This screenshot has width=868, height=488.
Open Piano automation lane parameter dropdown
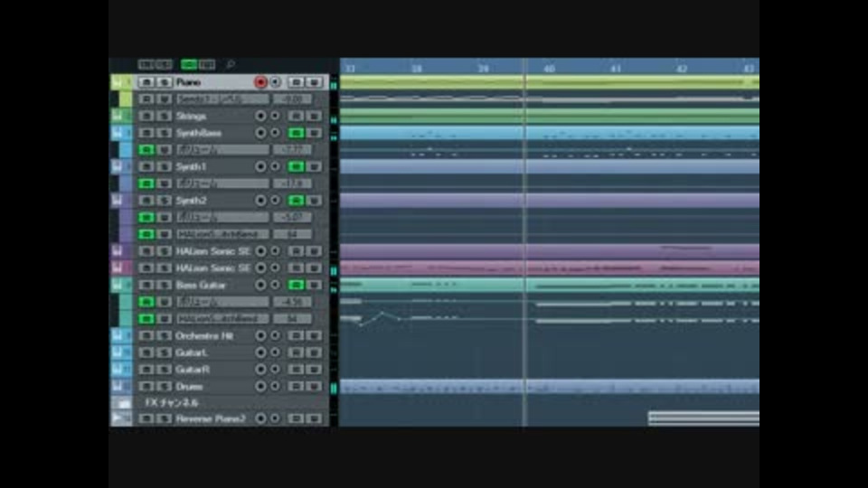pyautogui.click(x=222, y=99)
